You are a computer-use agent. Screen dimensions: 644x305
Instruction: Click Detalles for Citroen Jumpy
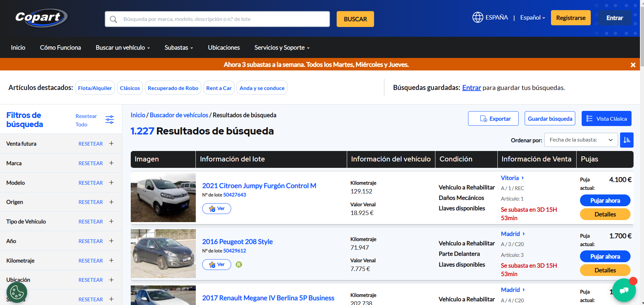(605, 214)
